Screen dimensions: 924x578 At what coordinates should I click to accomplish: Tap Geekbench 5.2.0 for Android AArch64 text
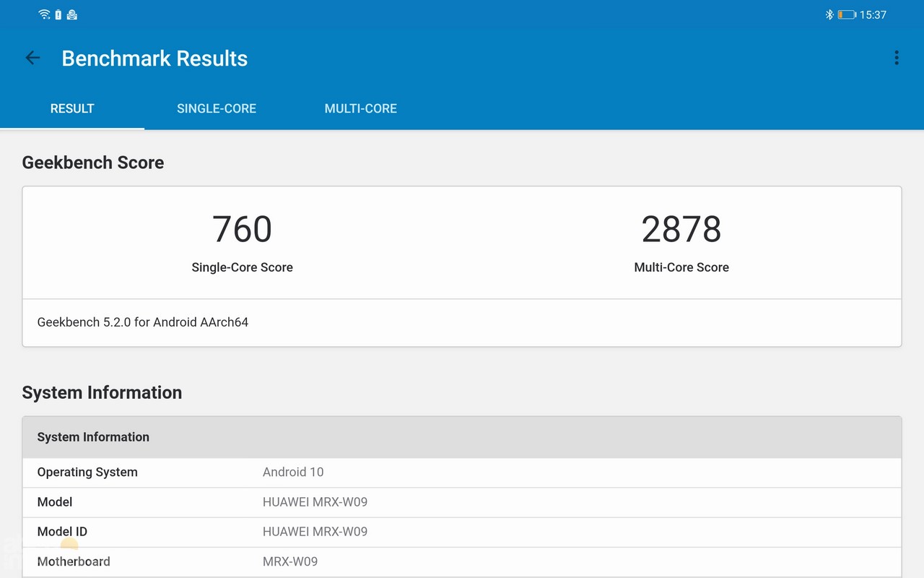tap(143, 322)
